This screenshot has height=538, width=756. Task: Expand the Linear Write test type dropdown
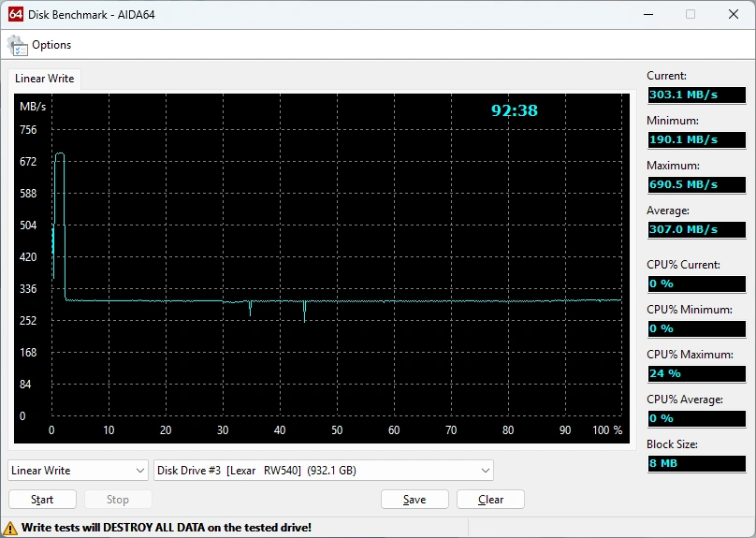tap(78, 471)
